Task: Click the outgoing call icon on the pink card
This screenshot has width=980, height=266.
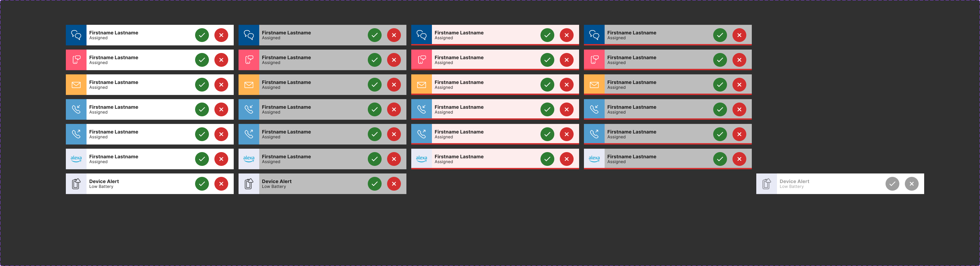Action: 422,134
